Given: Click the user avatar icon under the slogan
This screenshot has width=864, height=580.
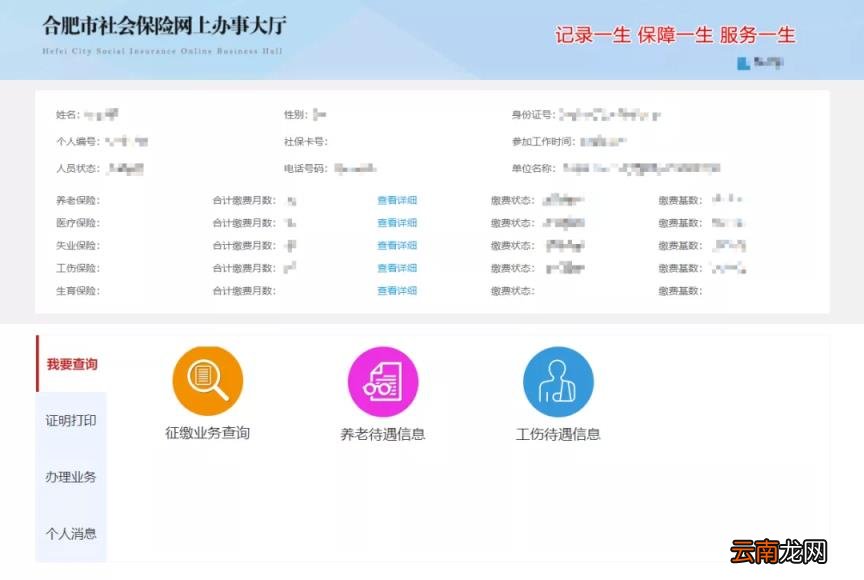Looking at the screenshot, I should click(743, 63).
